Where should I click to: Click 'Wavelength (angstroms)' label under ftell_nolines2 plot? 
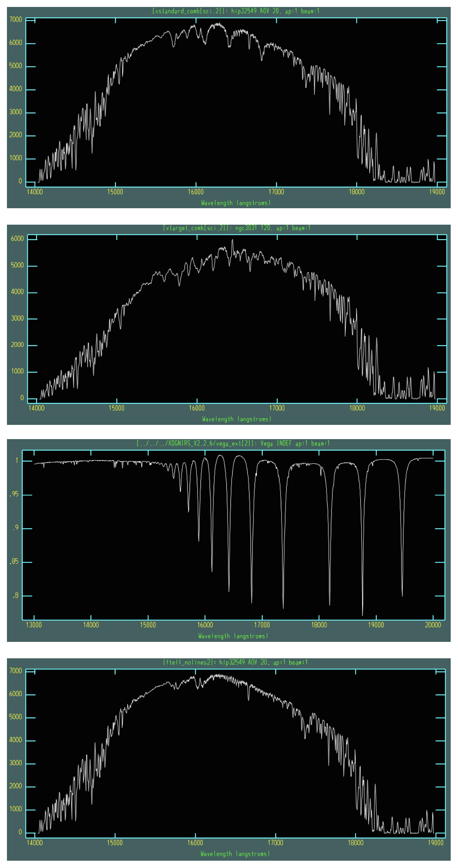(x=235, y=854)
